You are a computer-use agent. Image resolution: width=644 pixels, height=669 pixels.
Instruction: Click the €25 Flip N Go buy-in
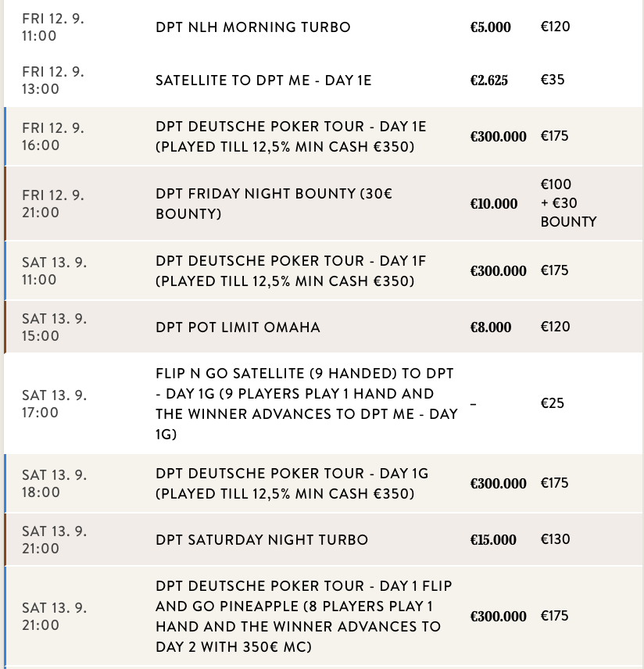pos(552,403)
